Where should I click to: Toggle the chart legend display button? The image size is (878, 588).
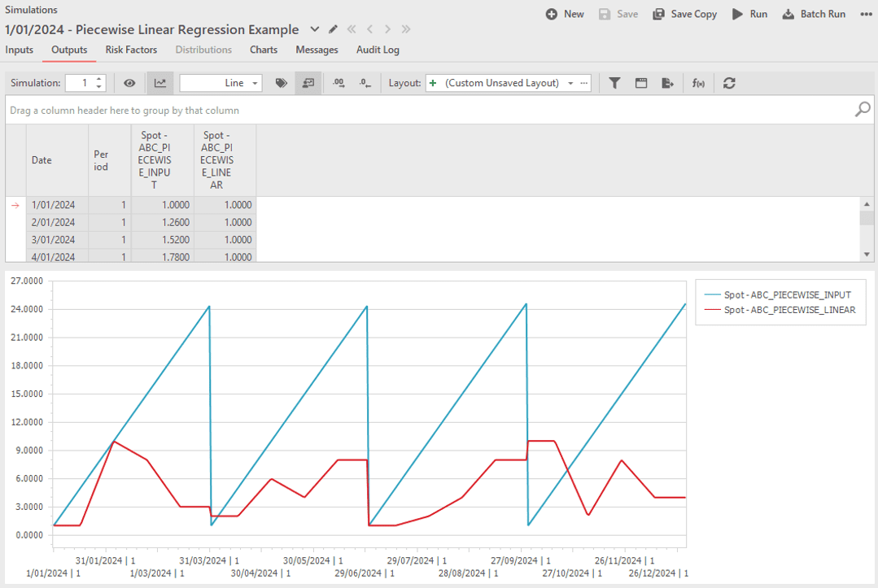[x=308, y=83]
